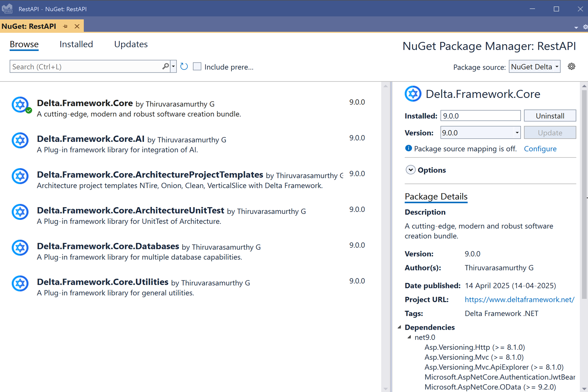Click the package list scroll up arrow

pyautogui.click(x=386, y=86)
